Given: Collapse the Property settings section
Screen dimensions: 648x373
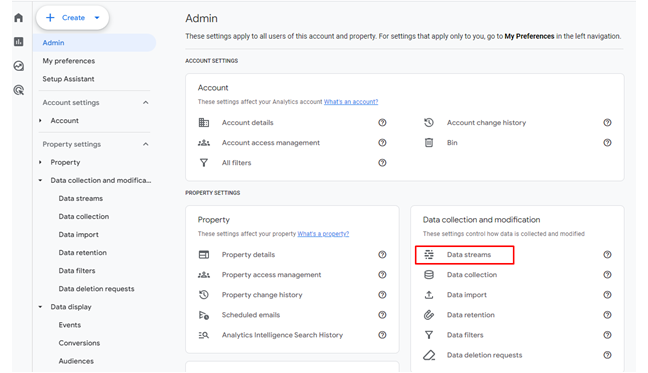Looking at the screenshot, I should 145,144.
